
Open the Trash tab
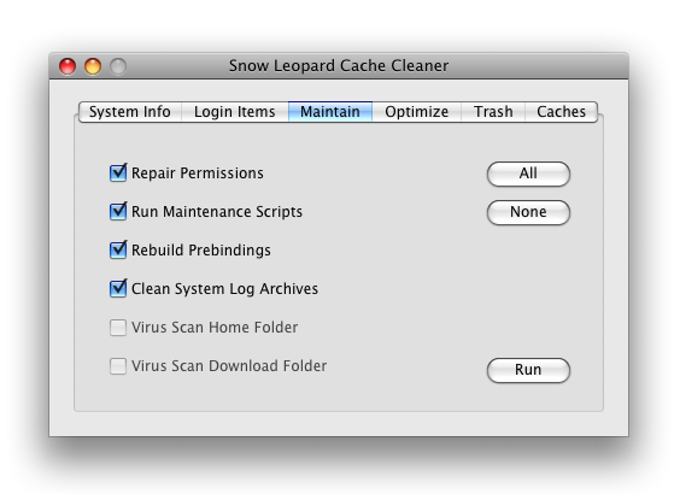[x=493, y=112]
